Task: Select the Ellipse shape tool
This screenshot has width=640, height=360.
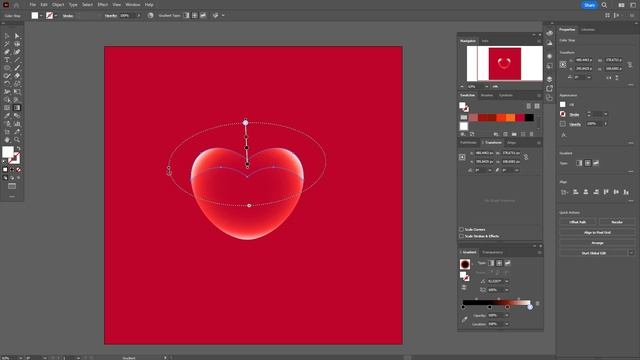Action: tap(7, 68)
